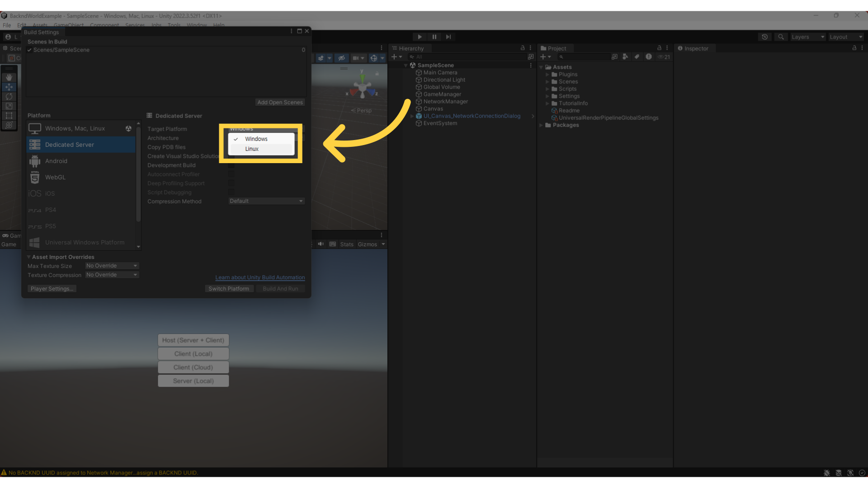Click the SampleScene in Scenes In Build
The width and height of the screenshot is (868, 488).
61,49
